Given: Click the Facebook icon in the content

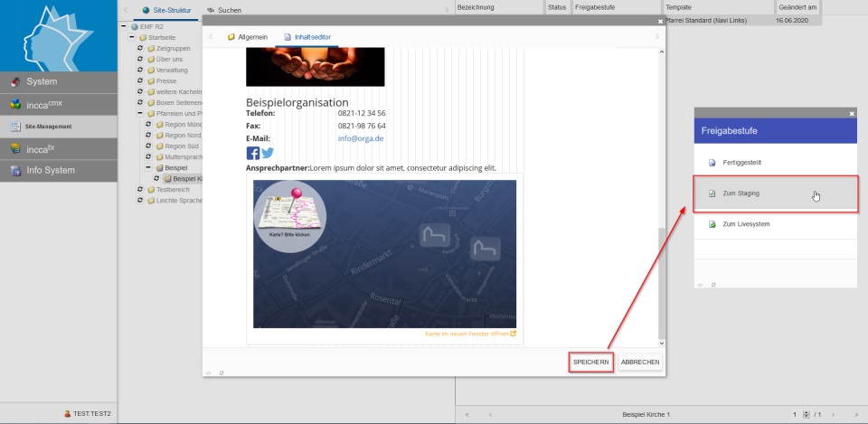Looking at the screenshot, I should (253, 153).
